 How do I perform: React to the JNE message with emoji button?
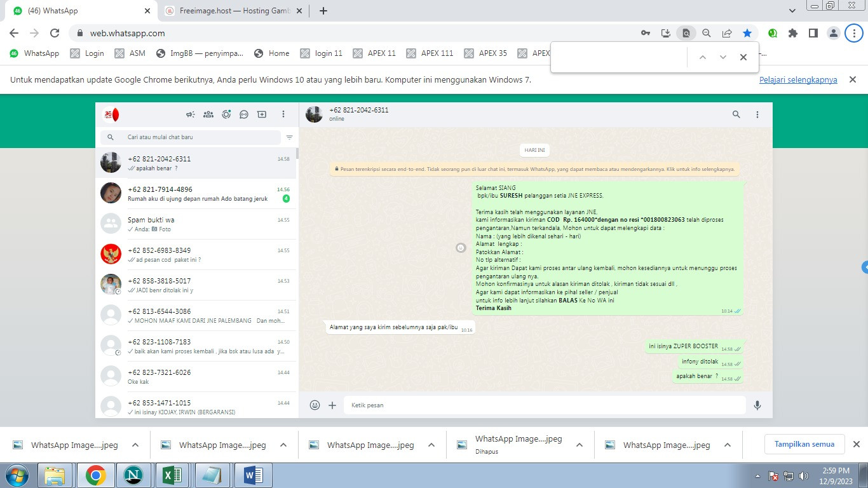coord(461,248)
